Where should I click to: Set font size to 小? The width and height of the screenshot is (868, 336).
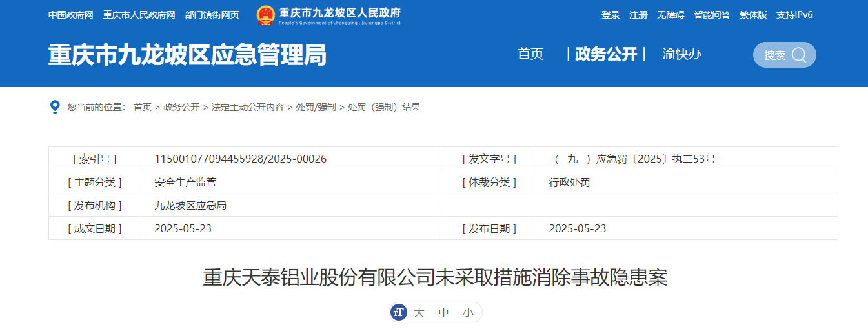point(468,313)
